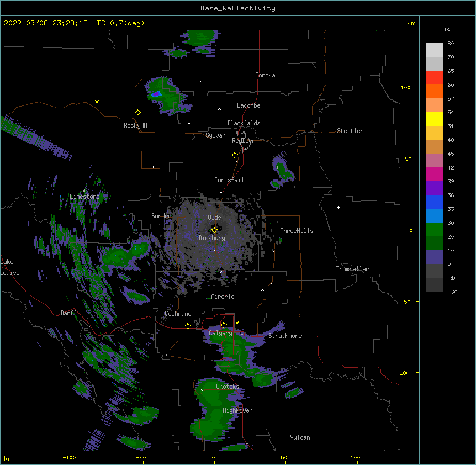This screenshot has width=476, height=465.
Task: Click the Lacombe town label
Action: [x=248, y=105]
